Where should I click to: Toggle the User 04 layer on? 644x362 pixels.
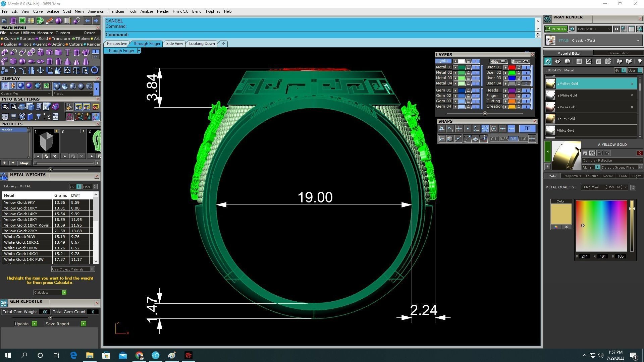(526, 83)
